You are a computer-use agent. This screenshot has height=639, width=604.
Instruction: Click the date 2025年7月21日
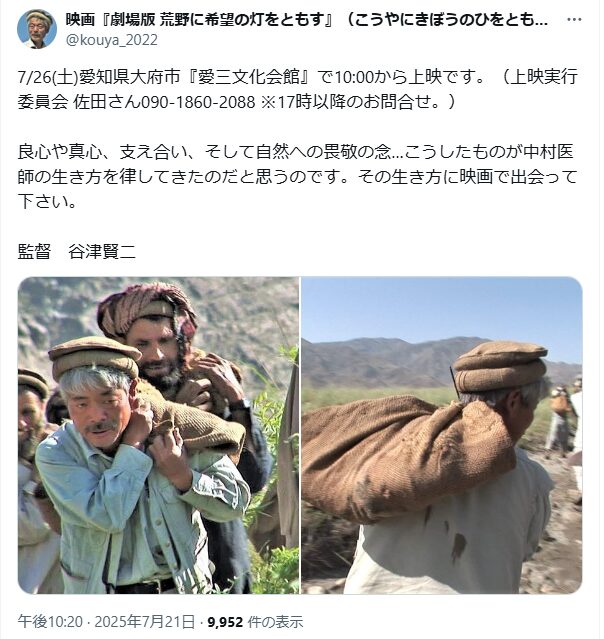pos(145,622)
